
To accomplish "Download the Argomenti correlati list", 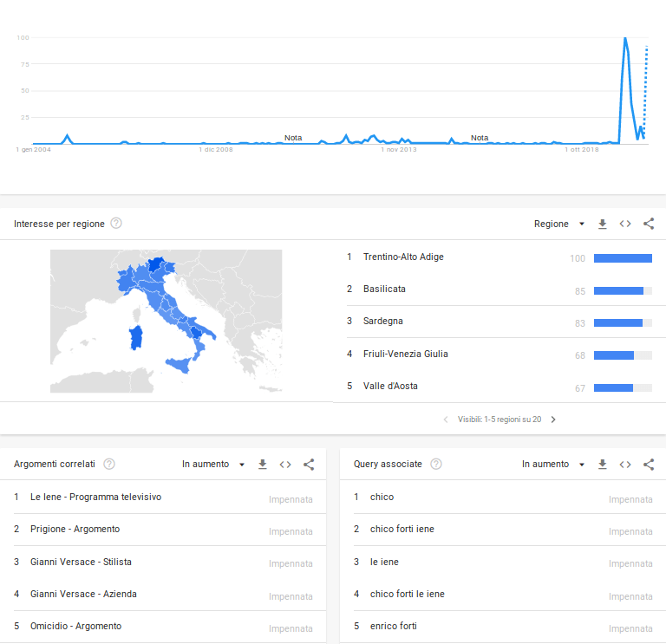I will (x=263, y=465).
